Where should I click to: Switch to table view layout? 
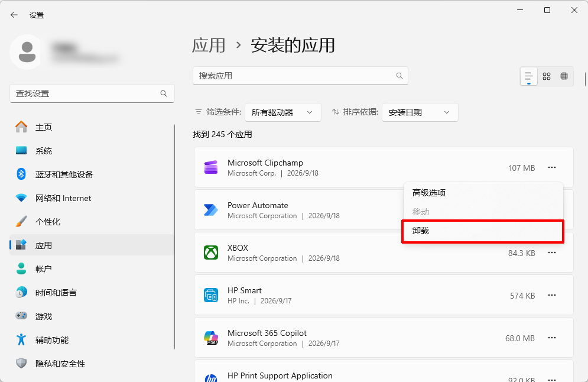click(x=564, y=76)
